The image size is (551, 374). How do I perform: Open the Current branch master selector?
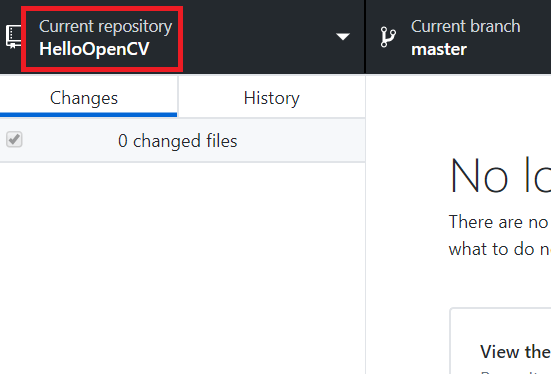point(459,37)
